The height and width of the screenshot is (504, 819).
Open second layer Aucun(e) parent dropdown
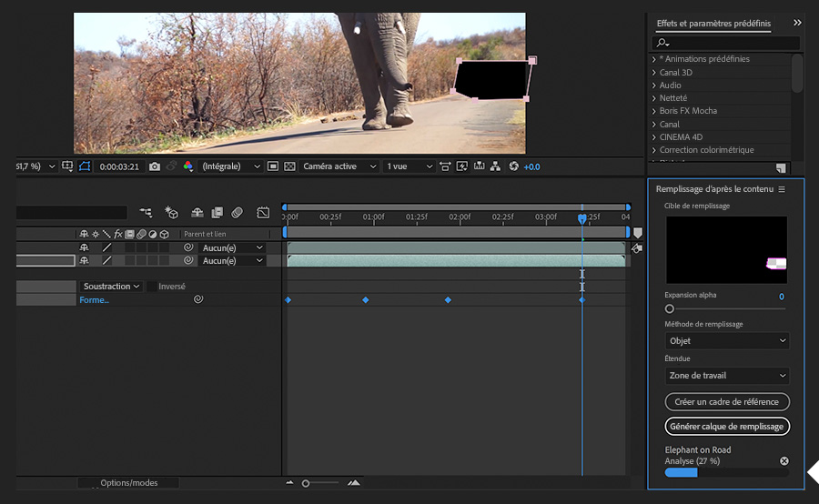coord(232,260)
